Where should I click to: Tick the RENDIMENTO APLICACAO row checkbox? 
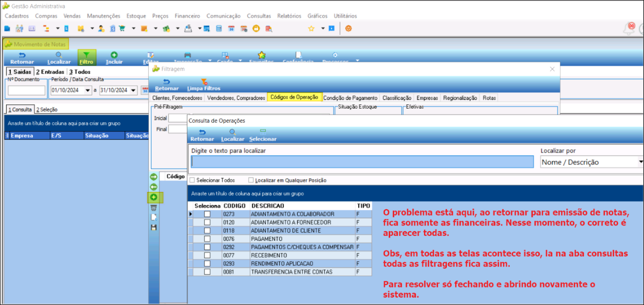(207, 264)
